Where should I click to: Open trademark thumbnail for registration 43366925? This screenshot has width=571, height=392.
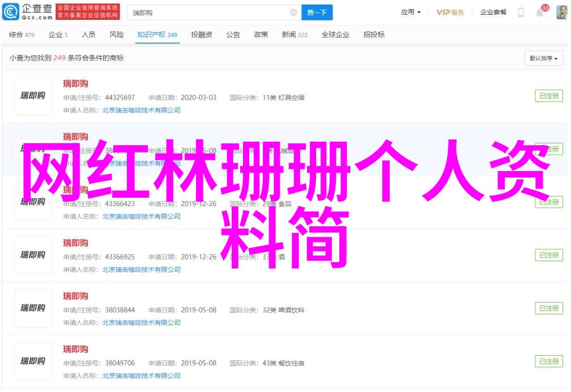(x=33, y=255)
